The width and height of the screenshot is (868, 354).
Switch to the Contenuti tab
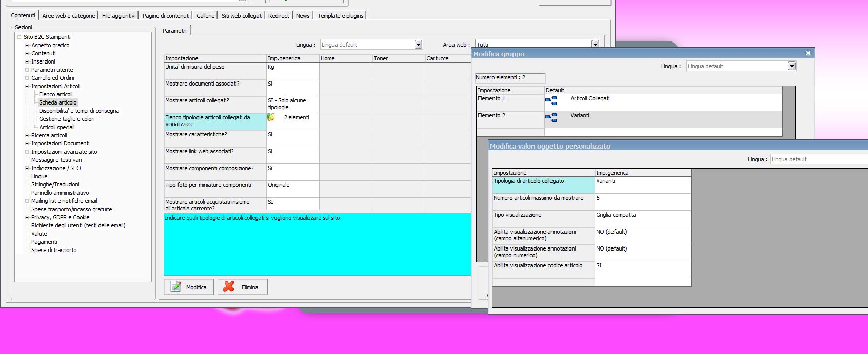23,15
